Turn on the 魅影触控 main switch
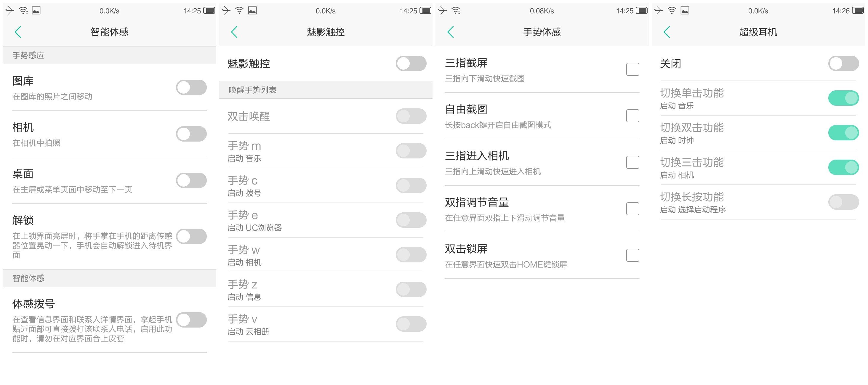Screen dimensions: 868x385 [411, 63]
